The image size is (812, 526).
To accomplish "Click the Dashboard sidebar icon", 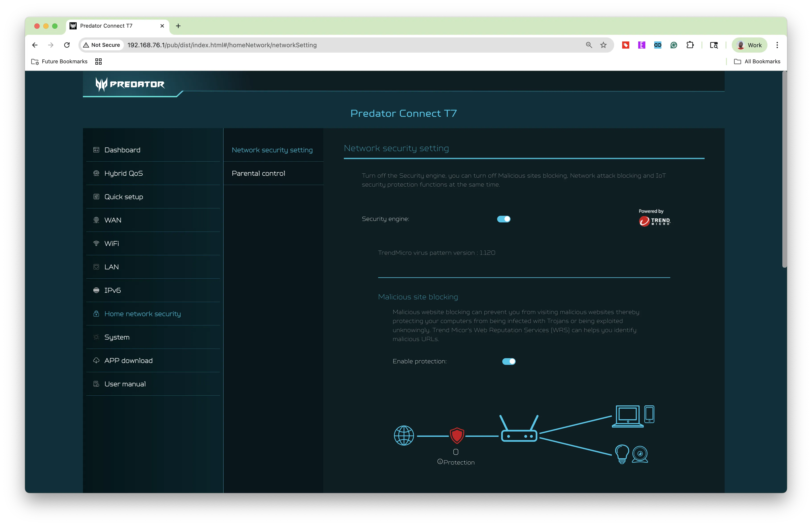I will [96, 150].
